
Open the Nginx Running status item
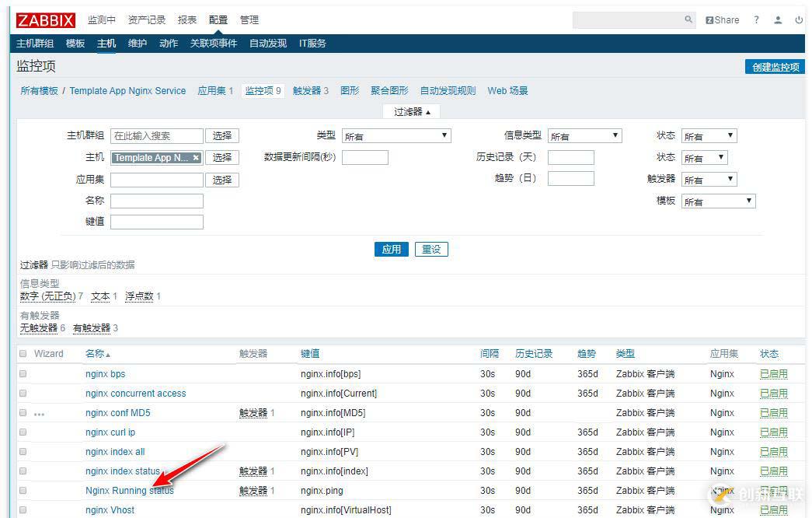[x=130, y=491]
